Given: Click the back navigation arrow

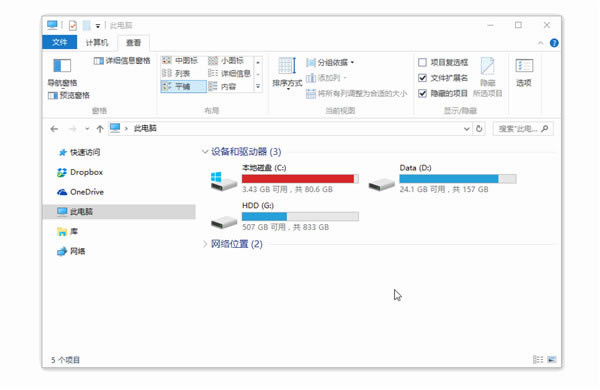Looking at the screenshot, I should pyautogui.click(x=54, y=129).
